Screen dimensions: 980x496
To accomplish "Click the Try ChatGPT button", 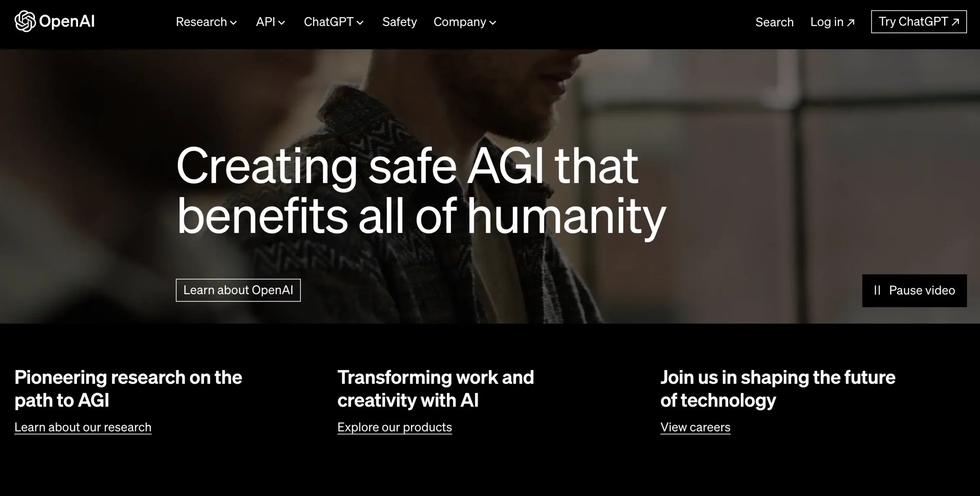I will pyautogui.click(x=919, y=21).
